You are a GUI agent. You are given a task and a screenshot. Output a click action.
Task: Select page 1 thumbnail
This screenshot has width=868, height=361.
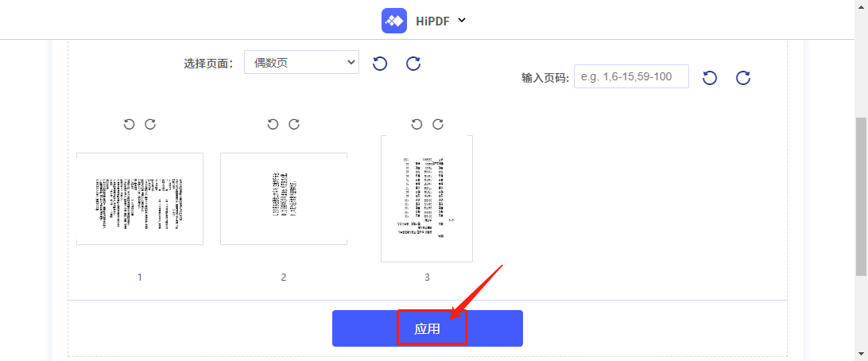(140, 198)
